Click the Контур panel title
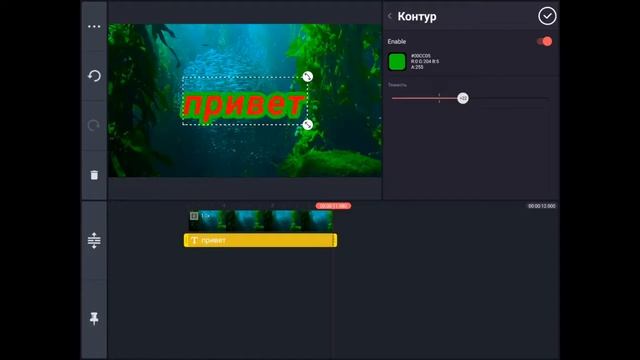The height and width of the screenshot is (360, 640). 417,16
